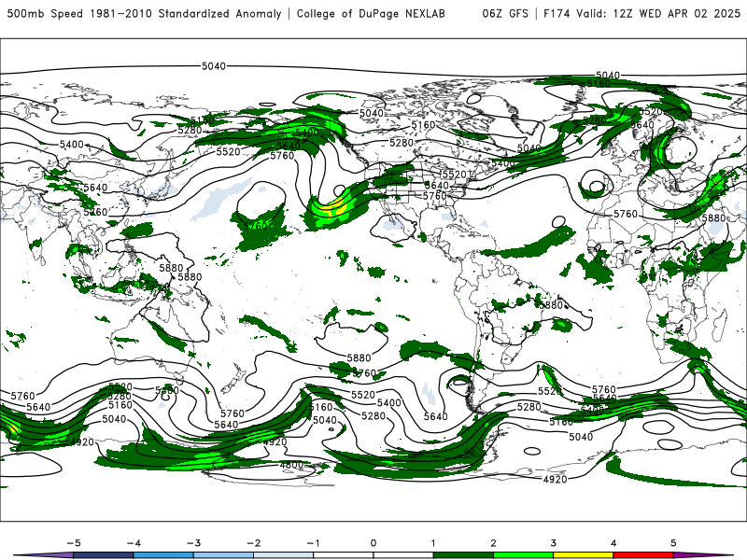Click the '-3' colorbar tick label
747x560 pixels.
[x=193, y=543]
